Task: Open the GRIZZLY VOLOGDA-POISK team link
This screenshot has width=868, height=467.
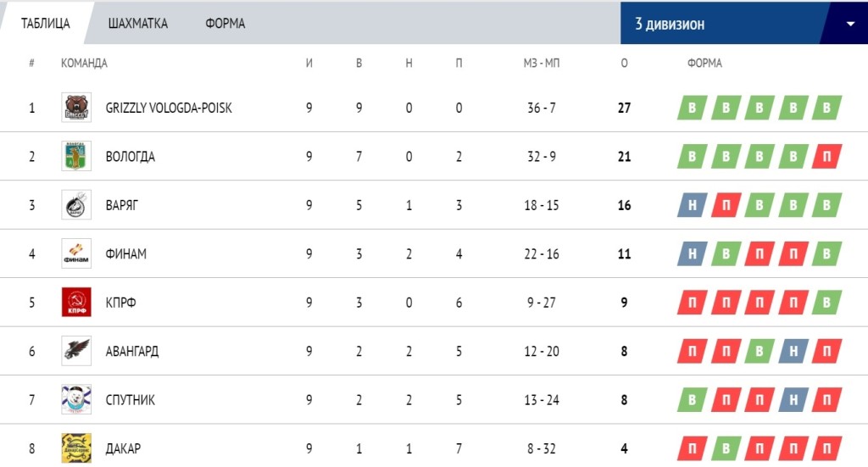Action: point(169,108)
